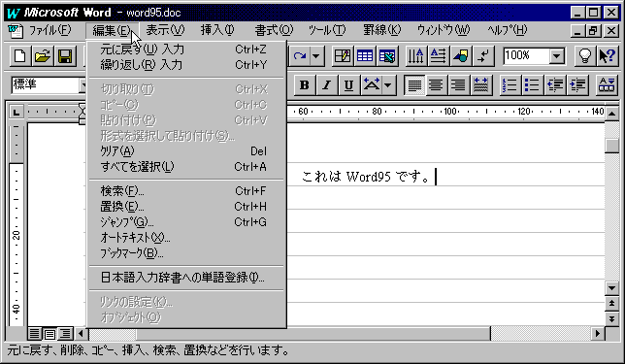This screenshot has width=625, height=364.
Task: Toggle Bold formatting button
Action: click(x=305, y=84)
